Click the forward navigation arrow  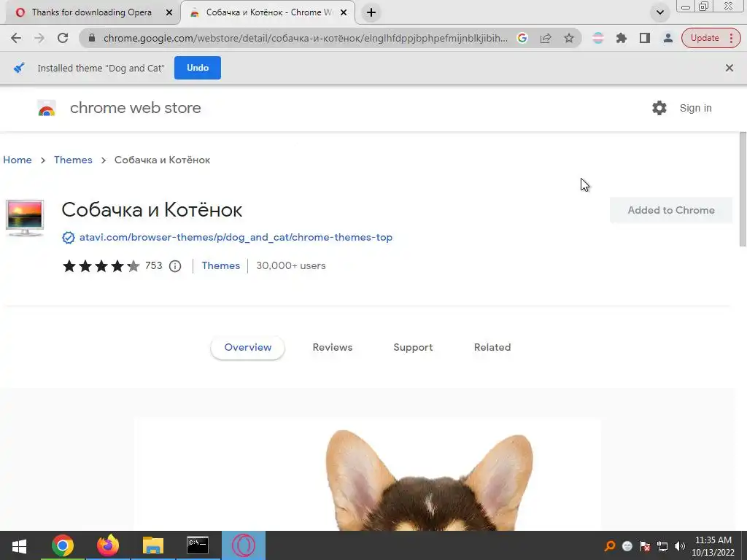point(39,38)
